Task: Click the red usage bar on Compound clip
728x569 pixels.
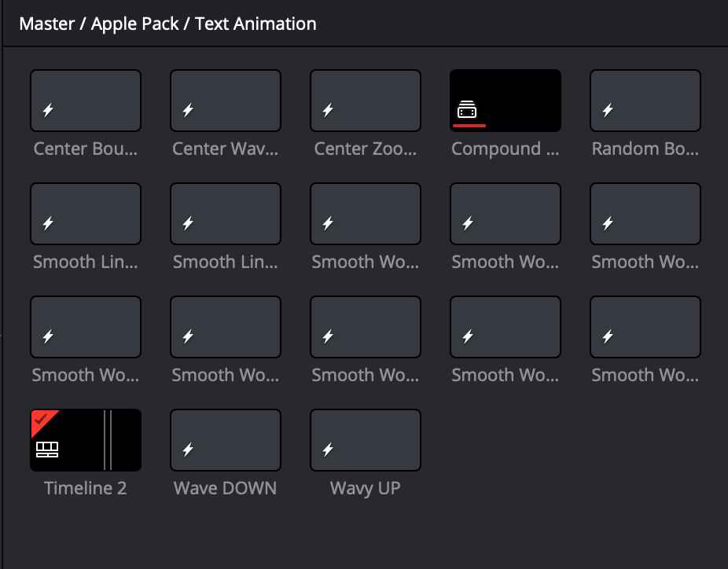Action: click(x=471, y=124)
